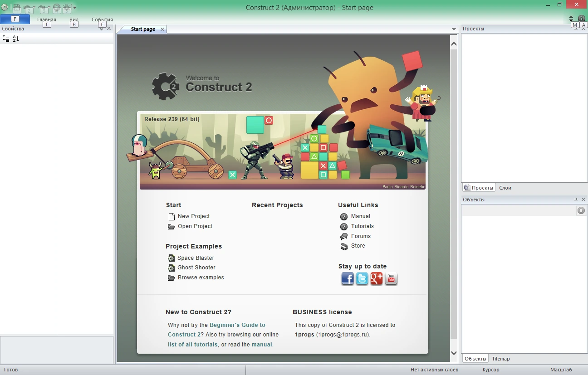Click the Debug layout bug icon
Viewport: 588px width, 375px height.
coord(67,8)
